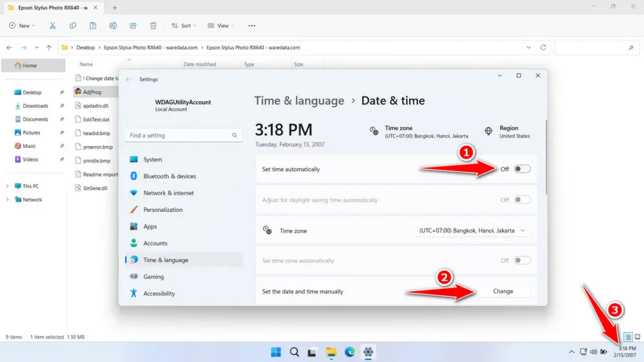Select Network & internet in Settings sidebar

coord(169,193)
